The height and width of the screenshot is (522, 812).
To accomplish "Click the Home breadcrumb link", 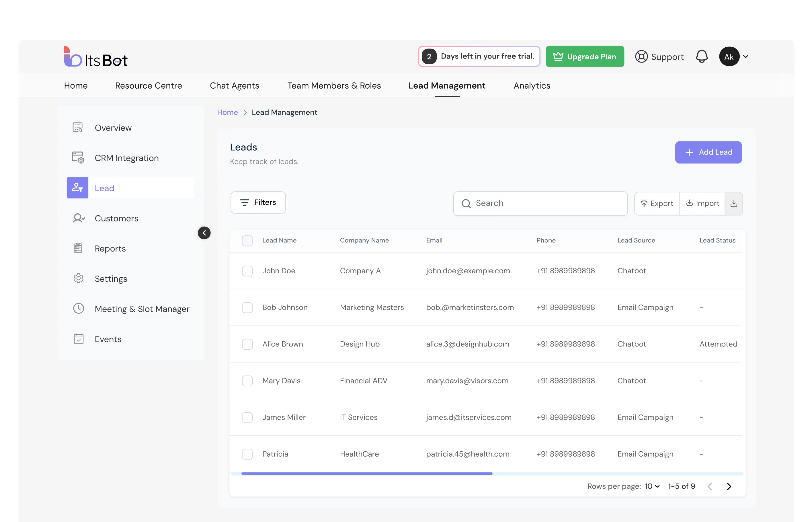I will coord(227,112).
